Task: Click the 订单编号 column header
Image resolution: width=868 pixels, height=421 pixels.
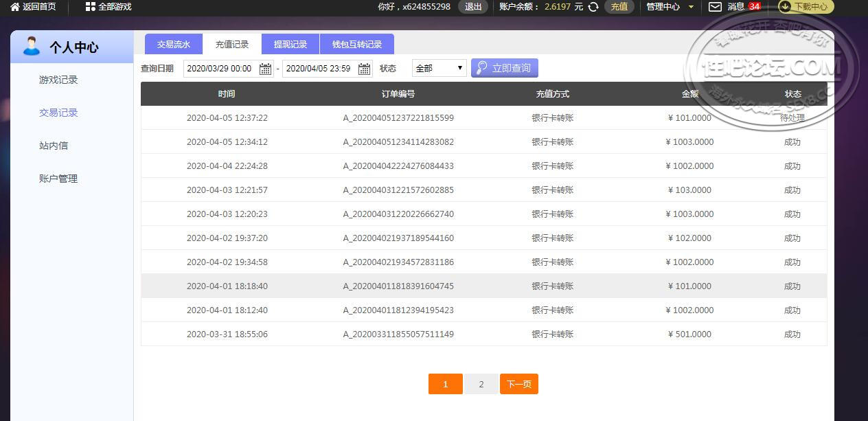Action: 398,94
